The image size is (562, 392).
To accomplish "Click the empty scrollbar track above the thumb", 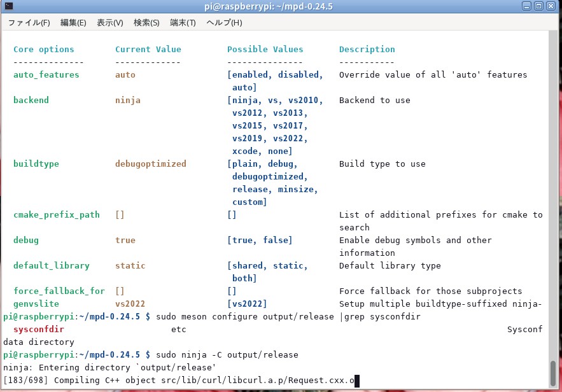I will coord(554,191).
